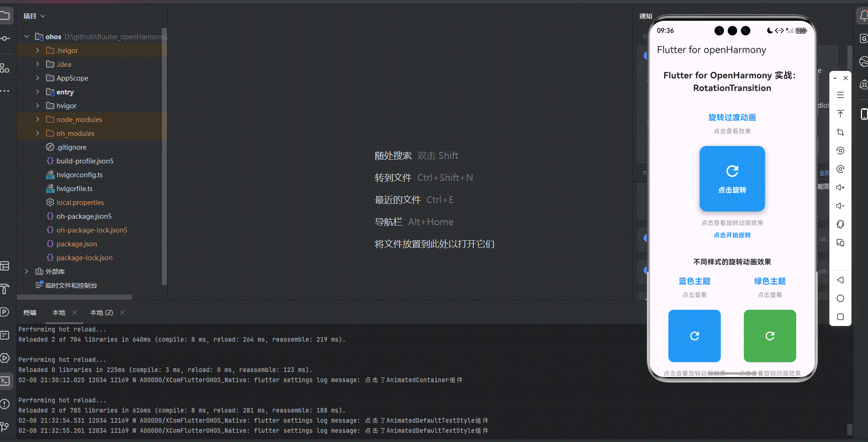Click project panel horizontal scrollbar
868x442 pixels.
(75, 297)
